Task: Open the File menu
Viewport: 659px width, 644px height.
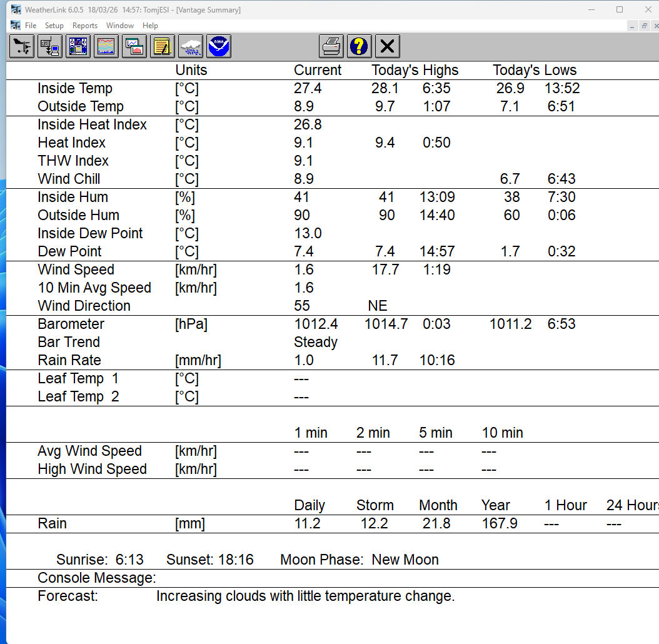Action: coord(31,26)
